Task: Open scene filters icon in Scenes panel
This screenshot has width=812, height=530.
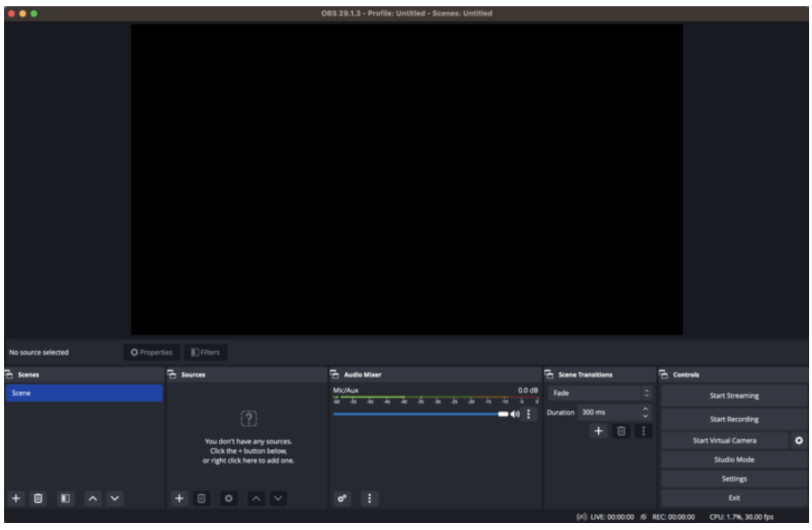Action: click(x=65, y=498)
